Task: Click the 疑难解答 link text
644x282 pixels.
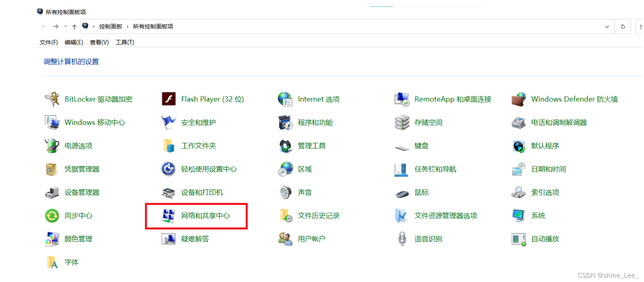Action: (x=195, y=239)
